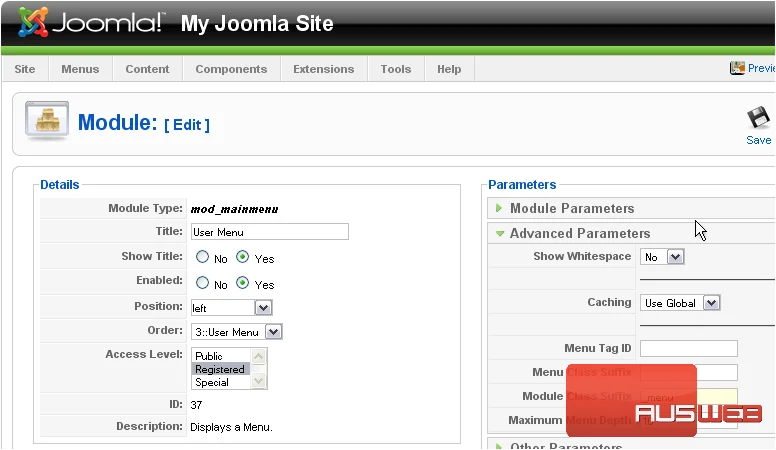Open the Menus menu
This screenshot has width=776, height=450.
[80, 69]
